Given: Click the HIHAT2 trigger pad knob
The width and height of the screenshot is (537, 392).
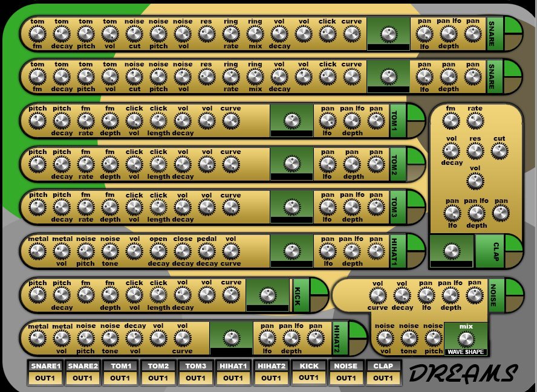Looking at the screenshot, I should coord(231,338).
